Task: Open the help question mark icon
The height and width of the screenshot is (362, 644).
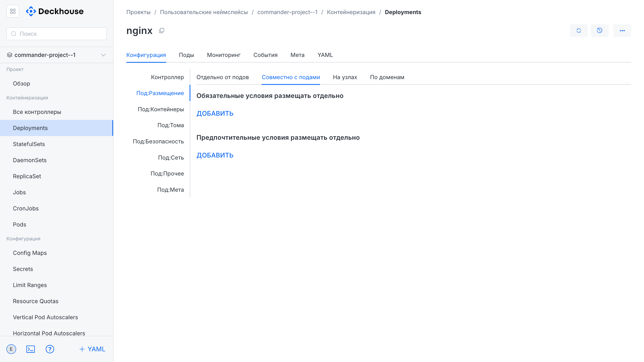Action: (50, 349)
